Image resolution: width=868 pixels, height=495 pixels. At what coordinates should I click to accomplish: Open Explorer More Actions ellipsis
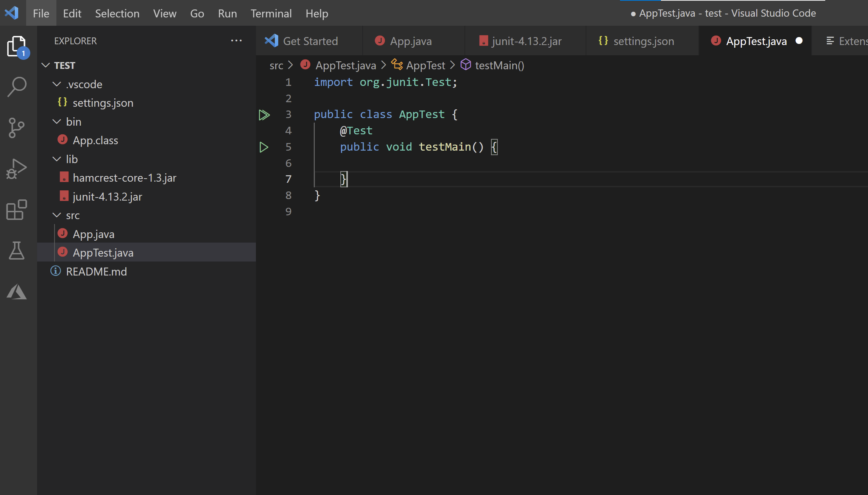click(x=236, y=40)
